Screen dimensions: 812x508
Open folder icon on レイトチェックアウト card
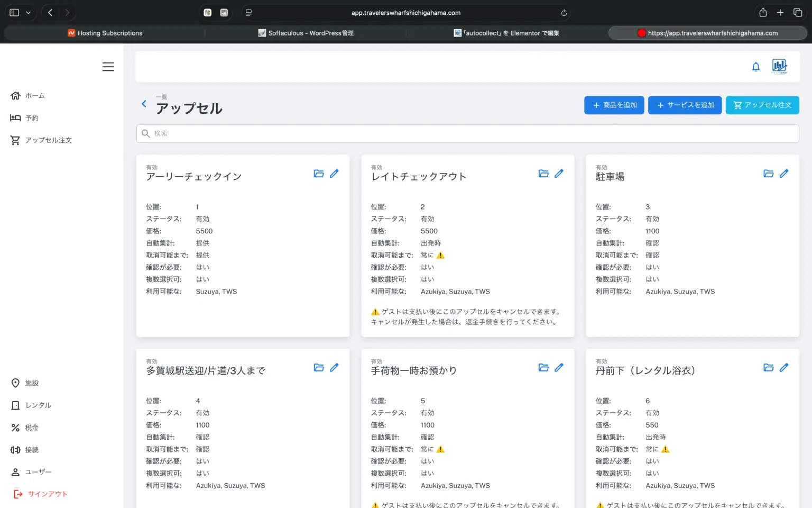click(x=543, y=174)
